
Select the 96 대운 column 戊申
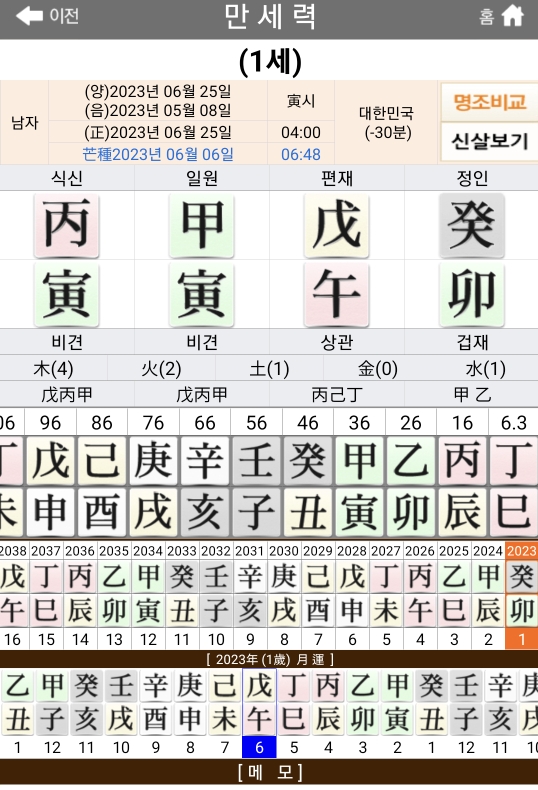click(50, 474)
